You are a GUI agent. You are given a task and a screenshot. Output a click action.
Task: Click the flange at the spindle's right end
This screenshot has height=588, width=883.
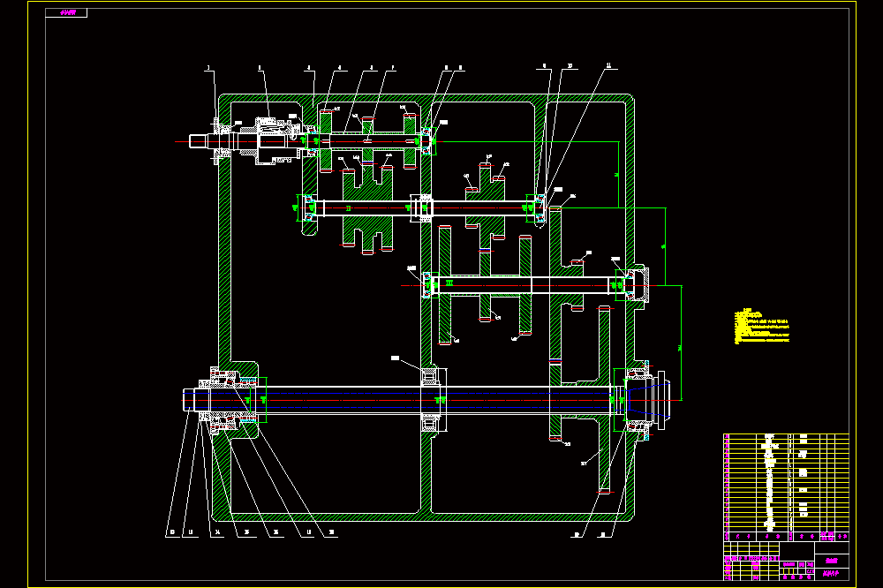661,400
